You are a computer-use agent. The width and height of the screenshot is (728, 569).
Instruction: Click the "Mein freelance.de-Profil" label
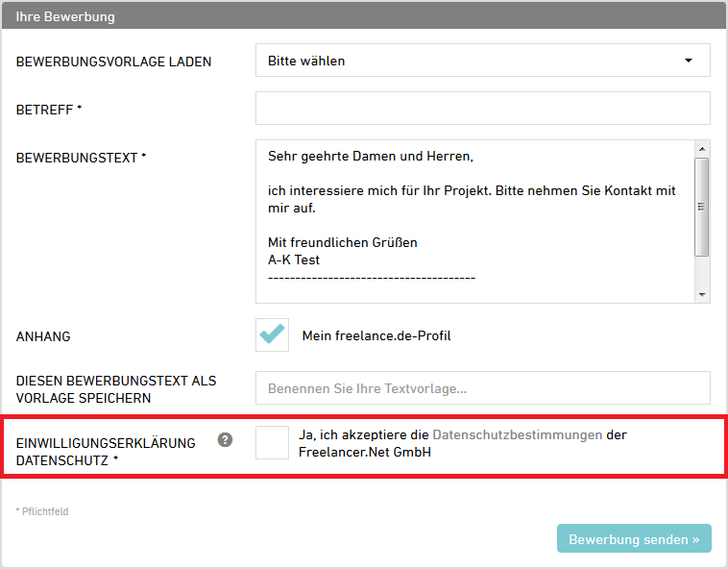pos(376,335)
